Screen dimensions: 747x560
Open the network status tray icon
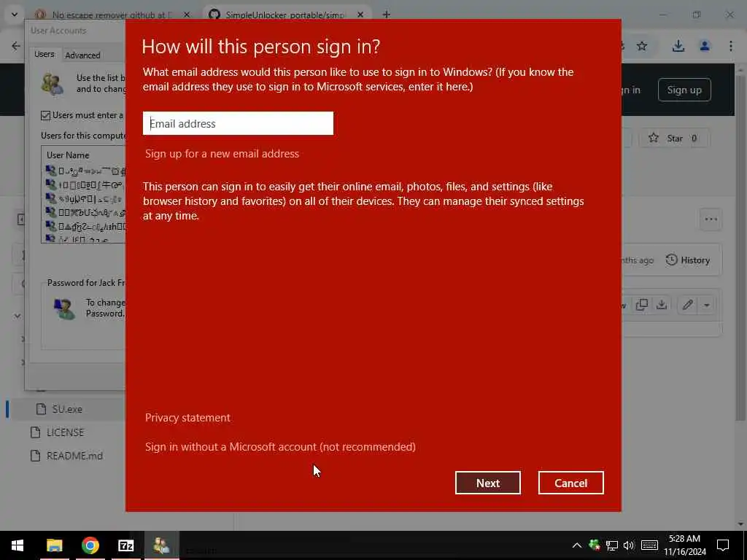click(612, 545)
